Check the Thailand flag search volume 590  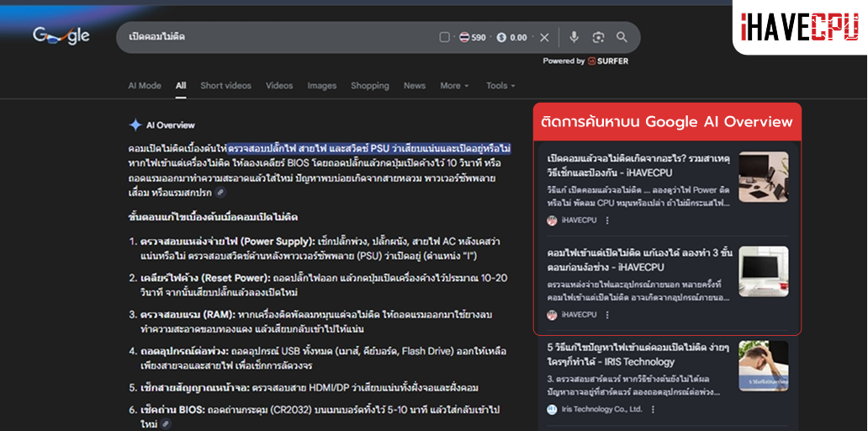[x=472, y=37]
